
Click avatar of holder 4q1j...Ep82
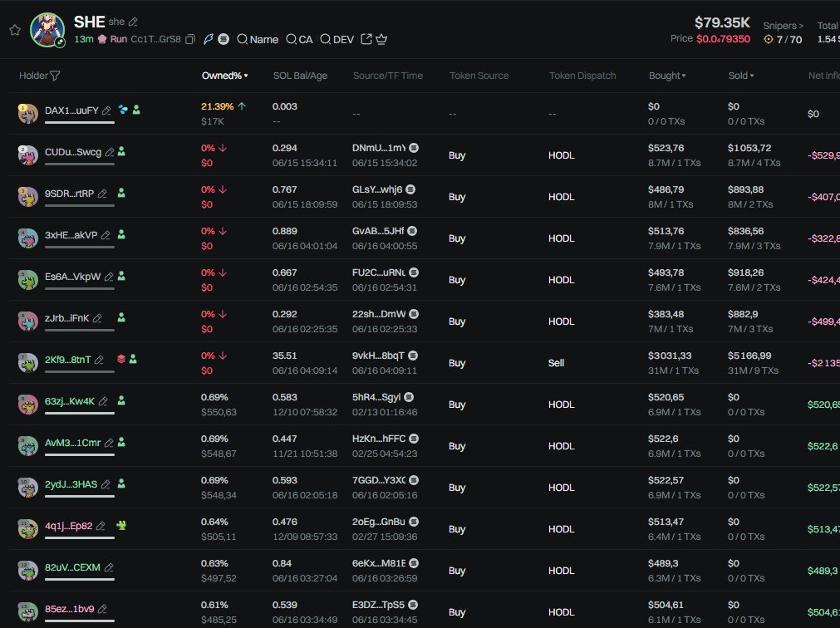click(28, 528)
